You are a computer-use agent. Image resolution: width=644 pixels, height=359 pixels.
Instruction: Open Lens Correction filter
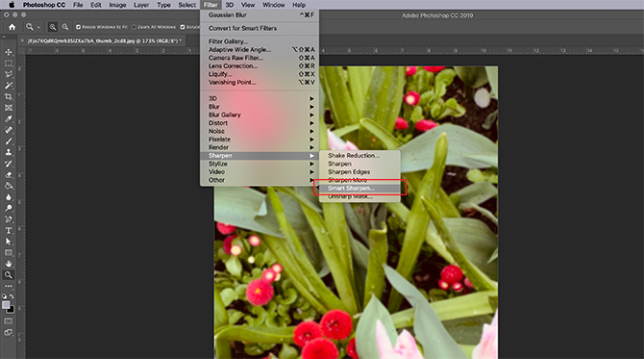coord(260,65)
